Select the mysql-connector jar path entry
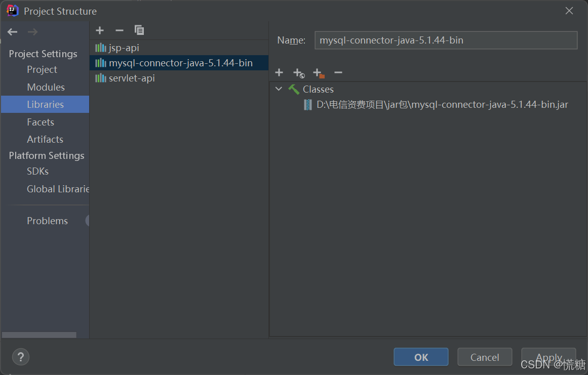Screen dimensions: 588x375 (442, 105)
